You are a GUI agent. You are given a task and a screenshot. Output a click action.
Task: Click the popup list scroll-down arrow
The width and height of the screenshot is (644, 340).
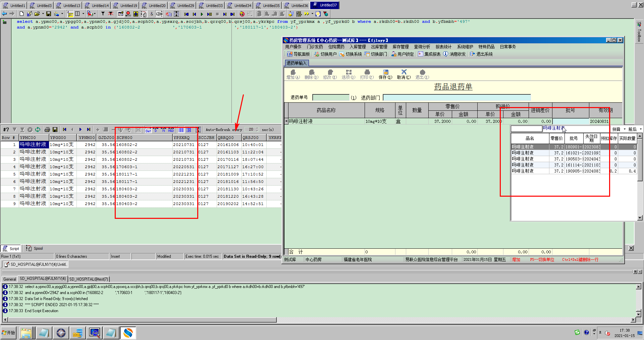tap(640, 218)
